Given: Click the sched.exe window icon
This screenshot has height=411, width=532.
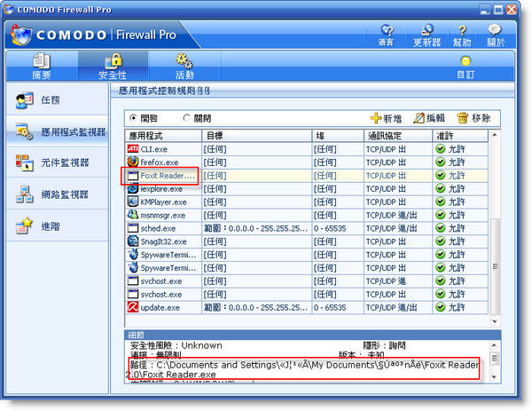Looking at the screenshot, I should tap(133, 228).
